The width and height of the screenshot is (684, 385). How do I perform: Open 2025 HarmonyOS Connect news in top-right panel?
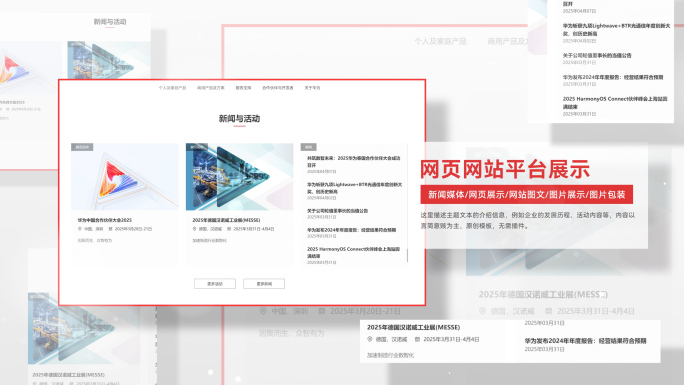[615, 102]
